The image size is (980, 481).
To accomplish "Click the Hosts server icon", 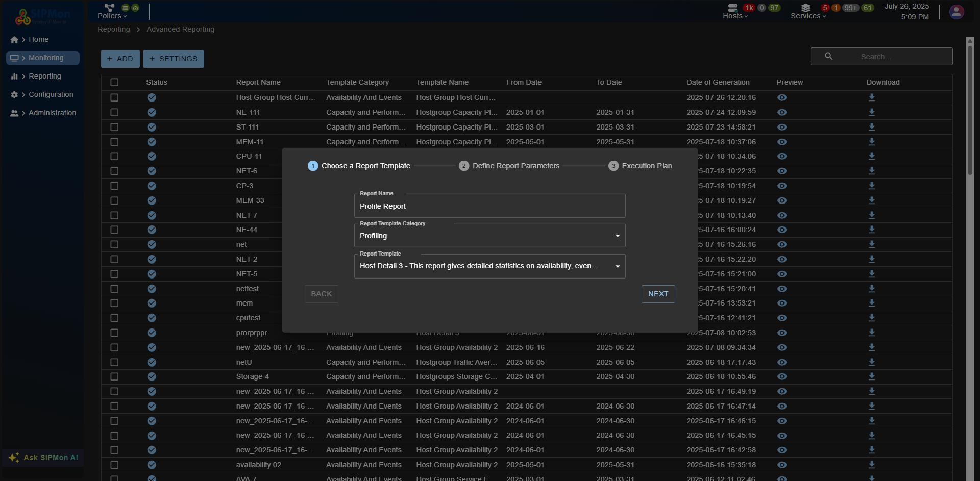I will [x=733, y=9].
